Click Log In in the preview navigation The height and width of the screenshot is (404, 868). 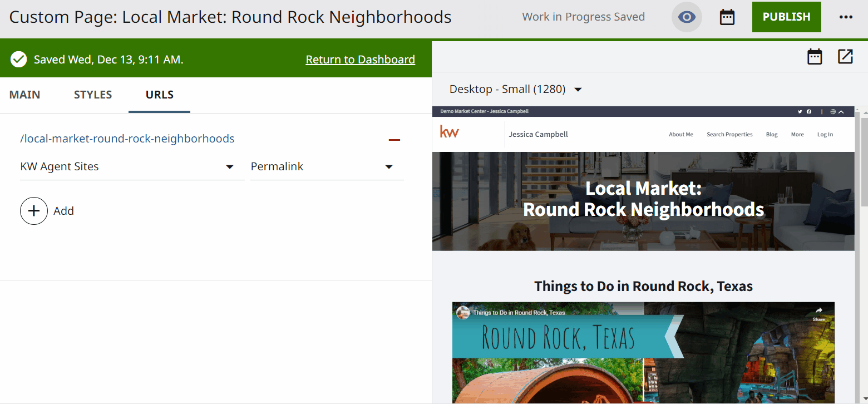(x=825, y=135)
